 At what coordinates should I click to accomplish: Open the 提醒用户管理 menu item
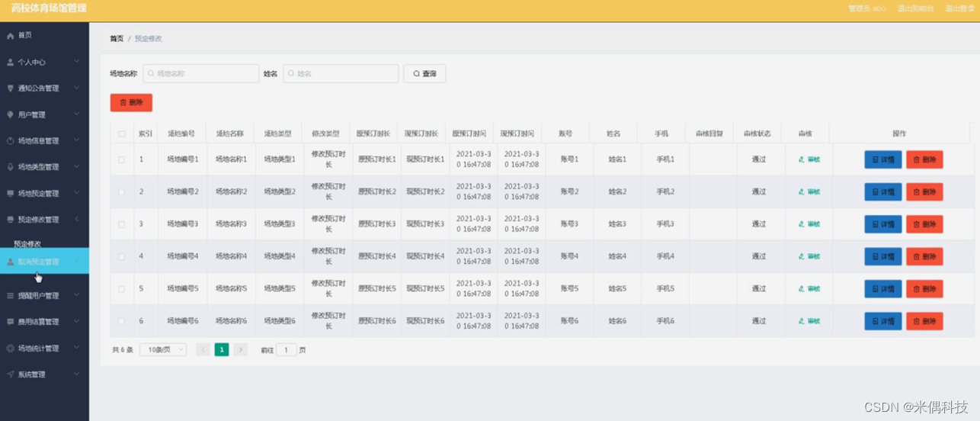(x=44, y=296)
